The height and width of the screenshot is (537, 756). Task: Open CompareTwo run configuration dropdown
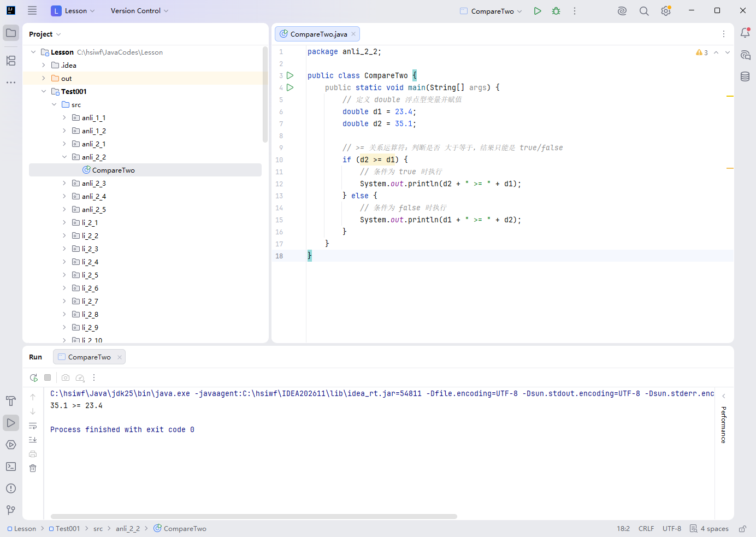pyautogui.click(x=491, y=11)
